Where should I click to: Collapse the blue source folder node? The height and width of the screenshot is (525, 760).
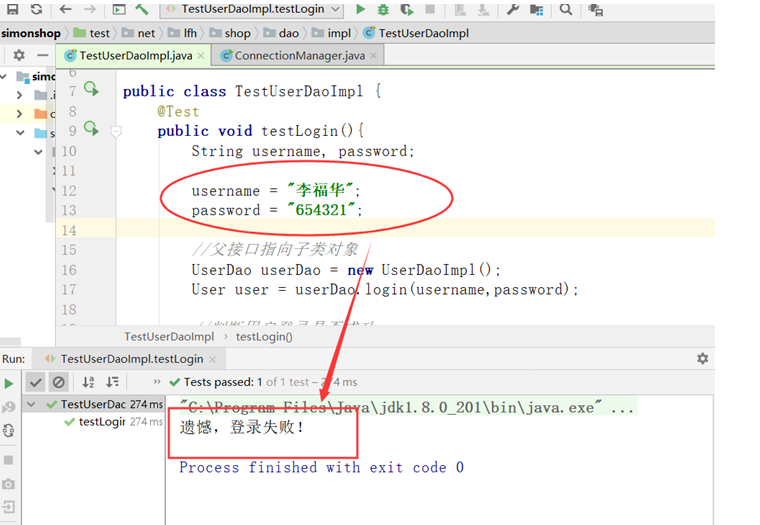[20, 133]
